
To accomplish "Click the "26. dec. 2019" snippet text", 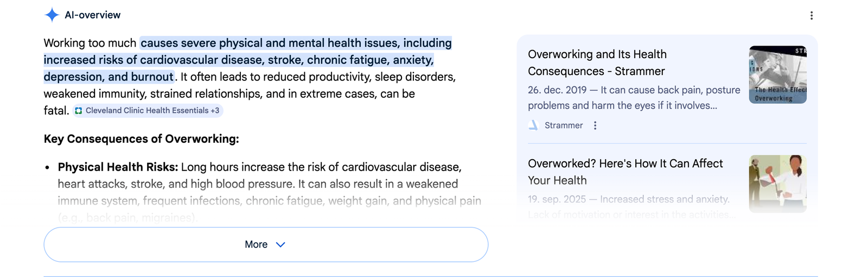I will click(x=557, y=90).
